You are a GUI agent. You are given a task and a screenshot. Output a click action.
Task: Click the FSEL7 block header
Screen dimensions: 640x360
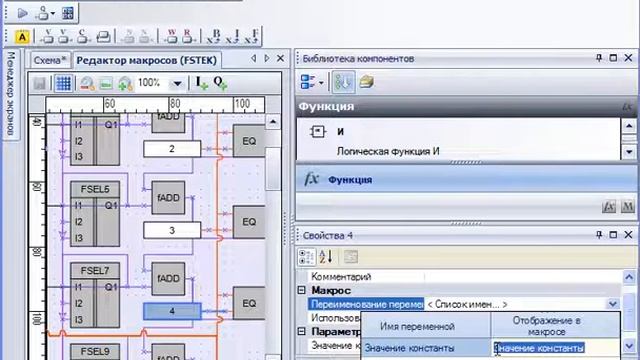(x=95, y=271)
